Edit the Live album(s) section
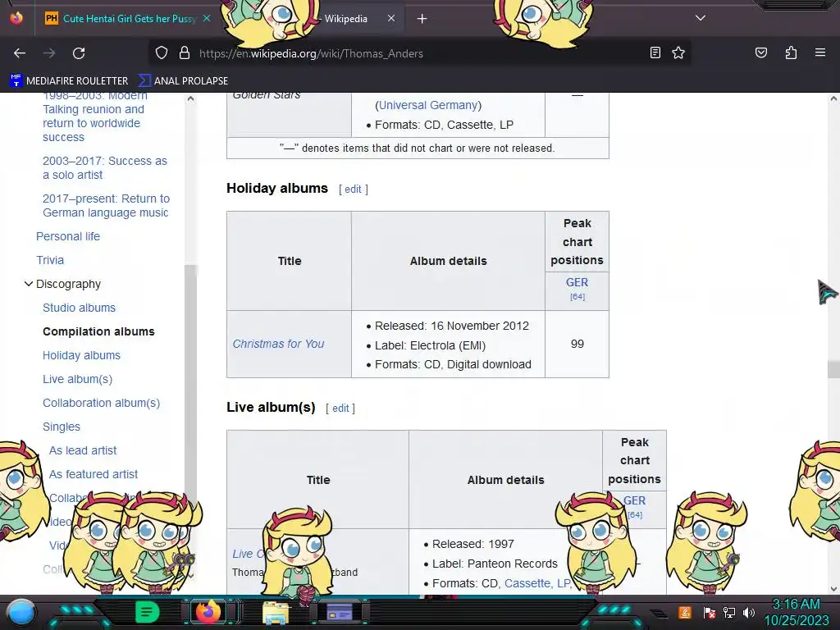The width and height of the screenshot is (840, 630). (x=340, y=409)
